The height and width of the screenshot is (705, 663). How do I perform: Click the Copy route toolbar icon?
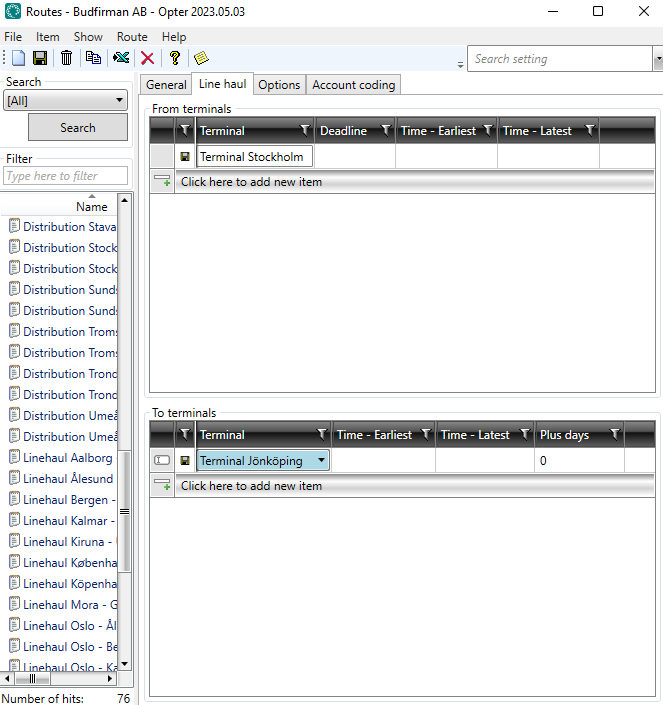coord(93,58)
